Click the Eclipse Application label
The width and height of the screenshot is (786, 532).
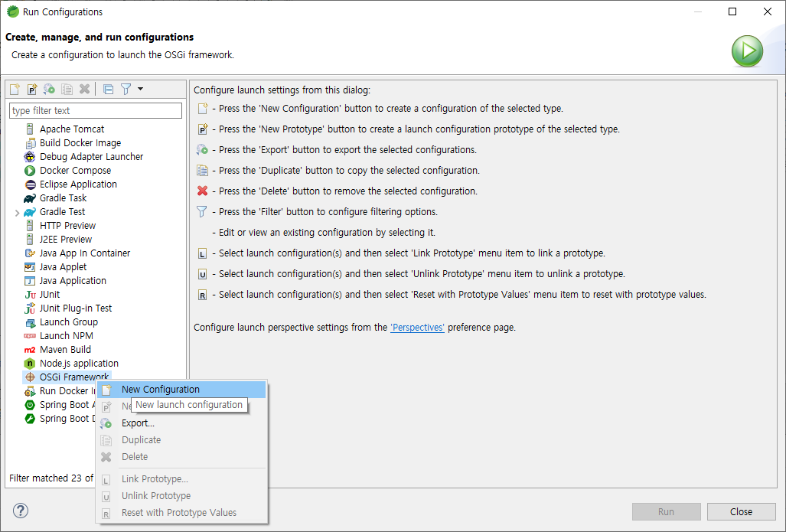(78, 184)
